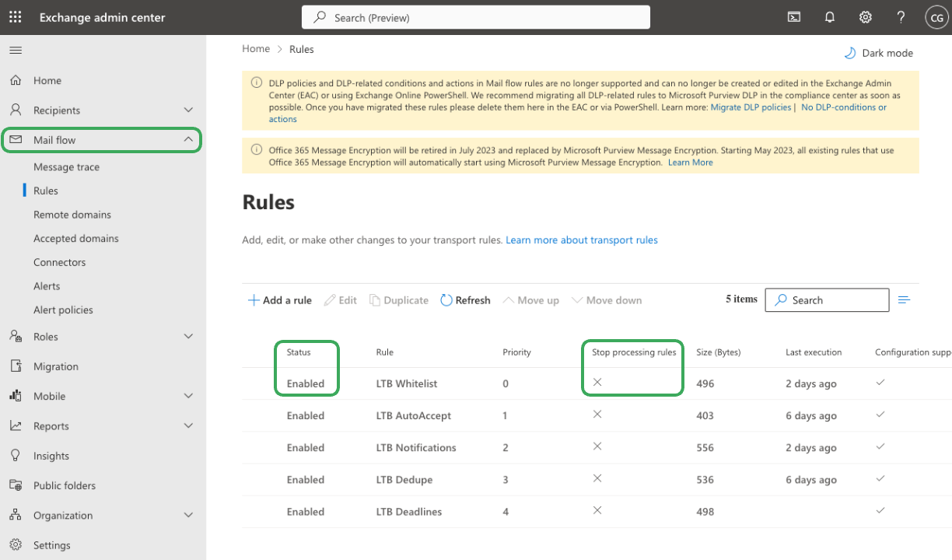This screenshot has height=560, width=952.
Task: Open the LTB Dedupe rule
Action: click(x=404, y=480)
